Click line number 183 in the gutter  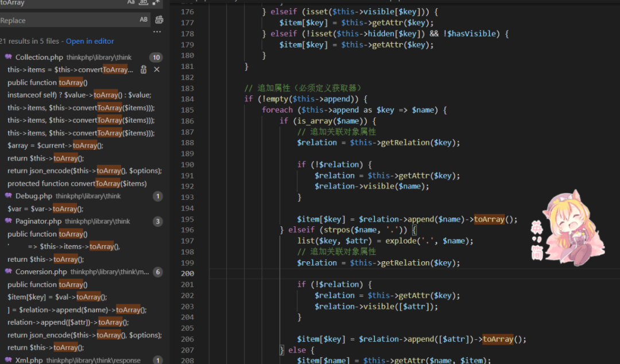point(187,88)
